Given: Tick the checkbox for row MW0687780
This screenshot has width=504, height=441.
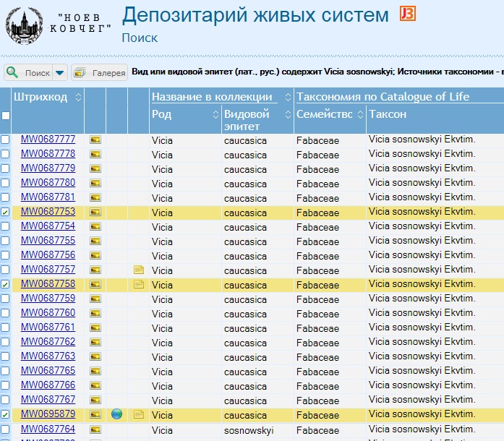Looking at the screenshot, I should pyautogui.click(x=6, y=184).
